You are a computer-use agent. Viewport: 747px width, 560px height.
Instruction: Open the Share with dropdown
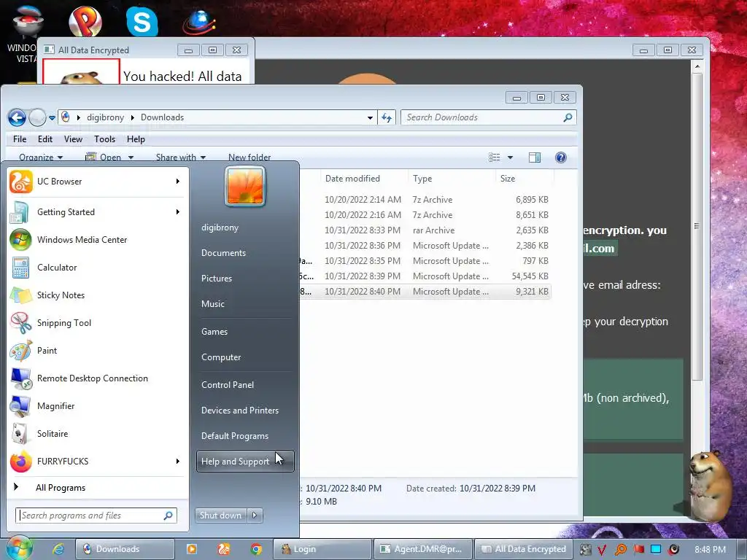181,157
